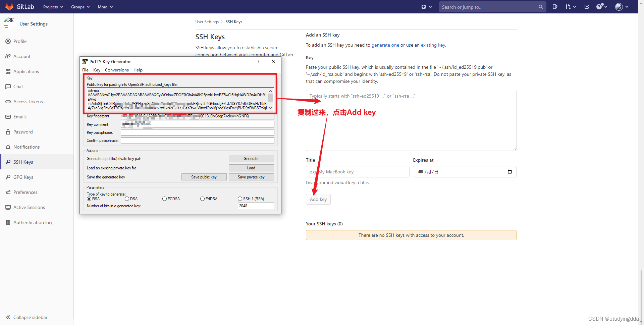Open the Issues icon in navbar

coord(555,7)
